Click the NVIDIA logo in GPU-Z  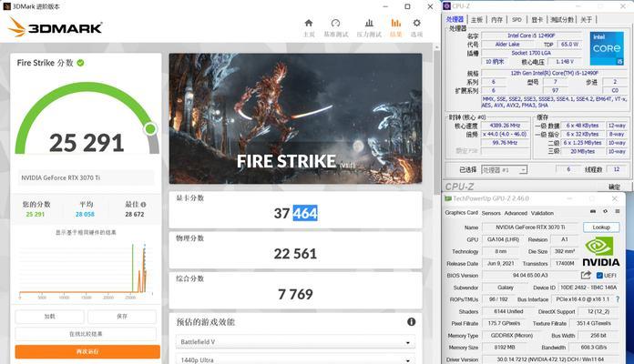(x=601, y=252)
